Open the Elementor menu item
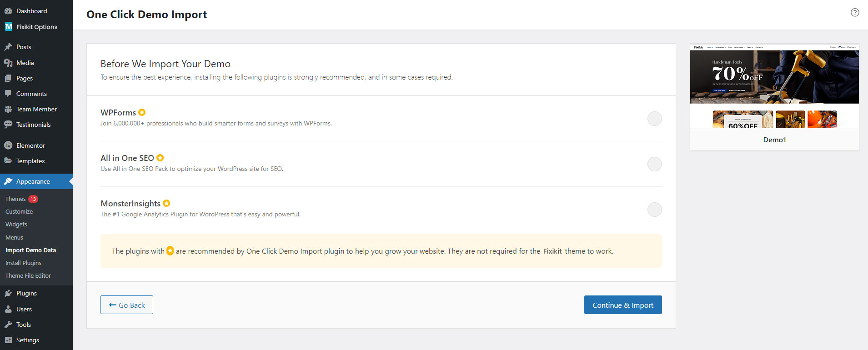Image resolution: width=868 pixels, height=350 pixels. [36, 145]
